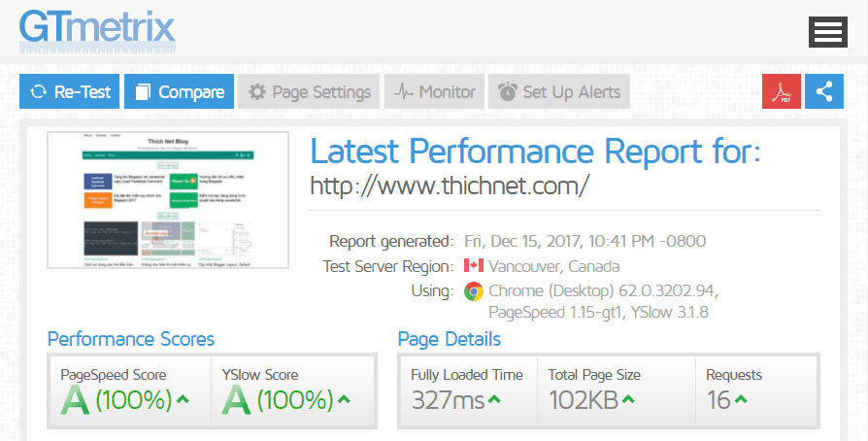Click the Report generated label
868x441 pixels.
(391, 242)
